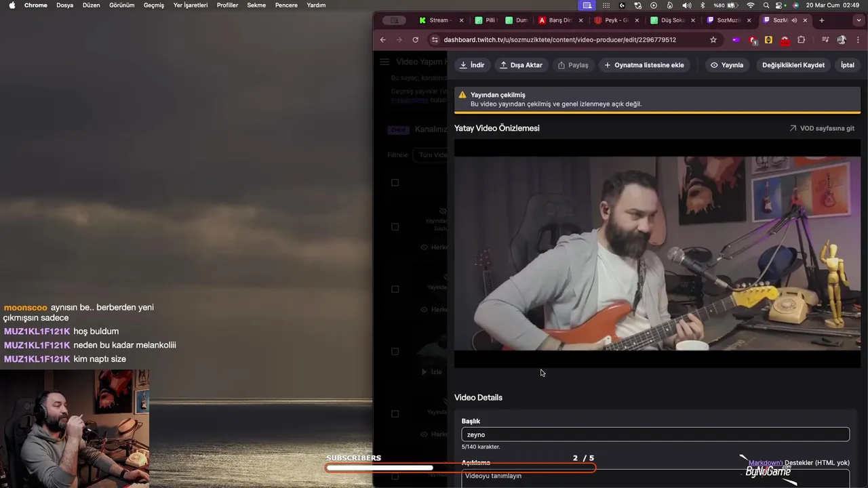The image size is (868, 488).
Task: Open the Pencere menu
Action: tap(286, 5)
